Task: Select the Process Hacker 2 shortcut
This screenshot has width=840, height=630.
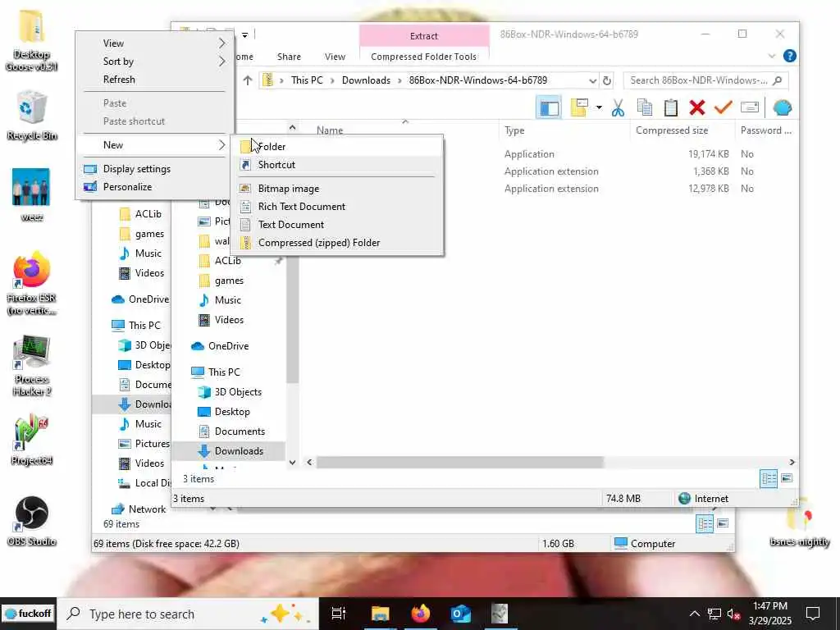Action: point(32,366)
